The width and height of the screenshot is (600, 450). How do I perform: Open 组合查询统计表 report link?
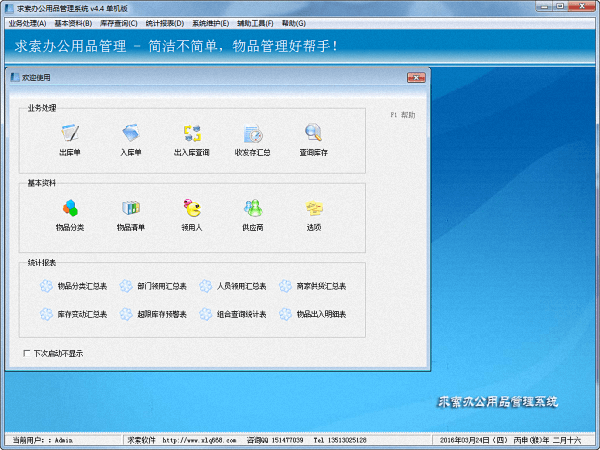coord(241,315)
